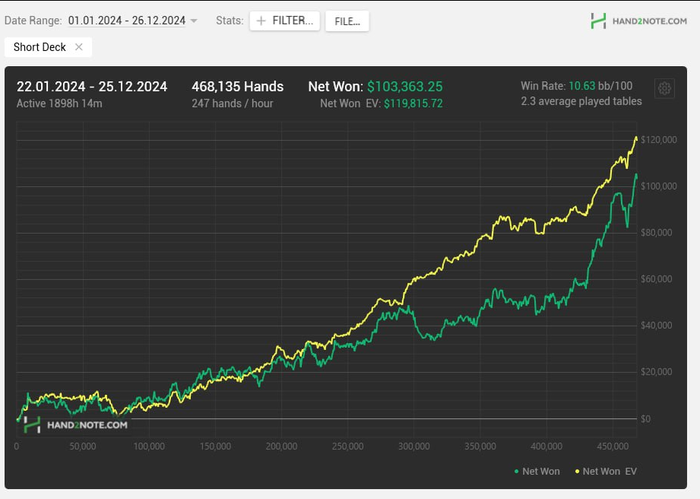Screen dimensions: 700x499
Task: Click the Date Range: label
Action: click(x=33, y=21)
